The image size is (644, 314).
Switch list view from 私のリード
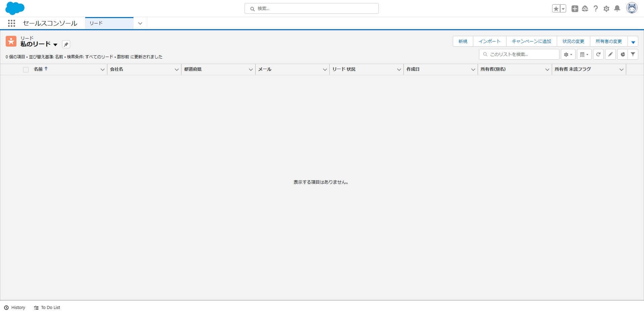point(55,45)
